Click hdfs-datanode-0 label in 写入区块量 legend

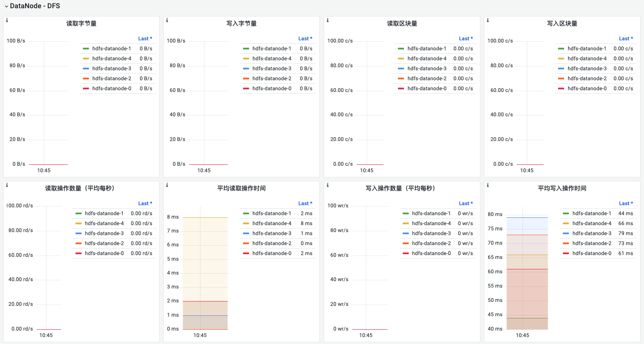pyautogui.click(x=587, y=88)
